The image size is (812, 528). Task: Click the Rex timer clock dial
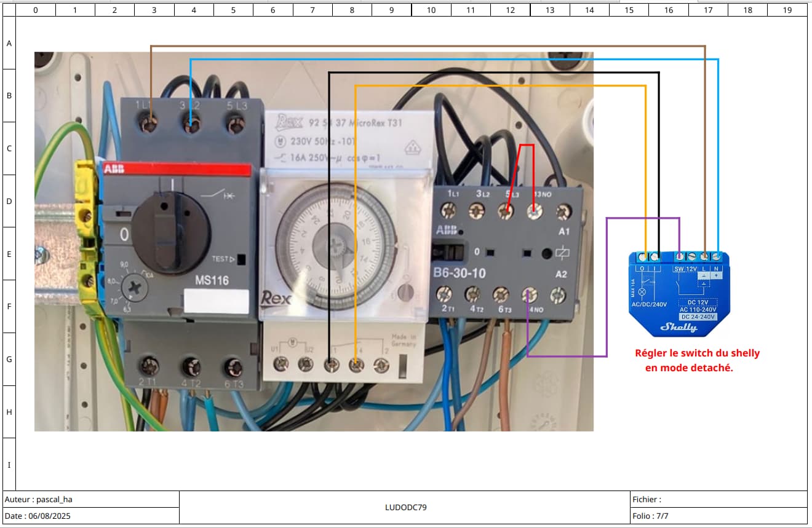coord(334,246)
